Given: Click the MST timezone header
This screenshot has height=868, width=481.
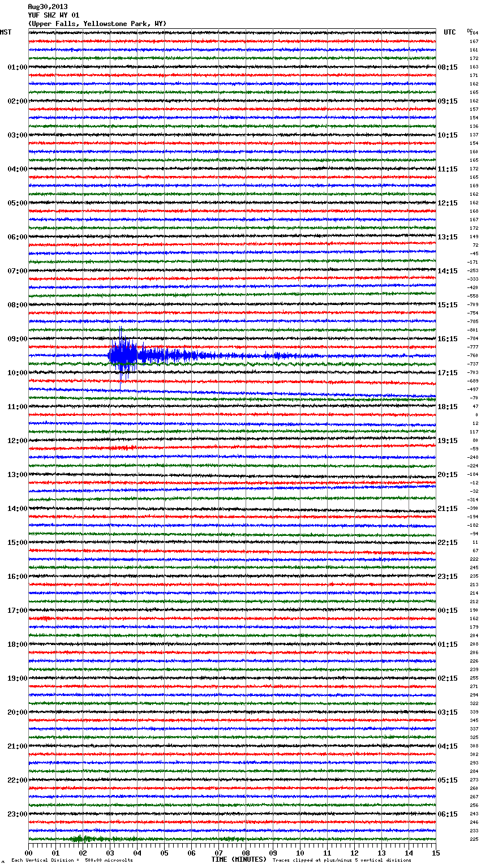Looking at the screenshot, I should coord(6,32).
